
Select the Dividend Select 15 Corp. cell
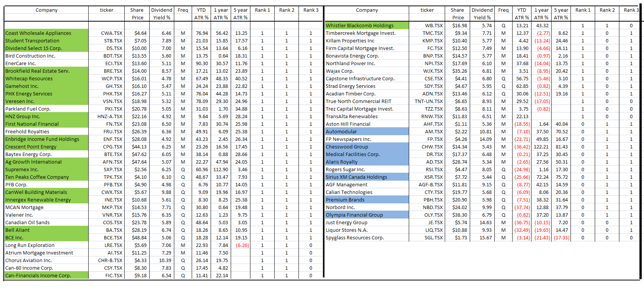pyautogui.click(x=46, y=48)
